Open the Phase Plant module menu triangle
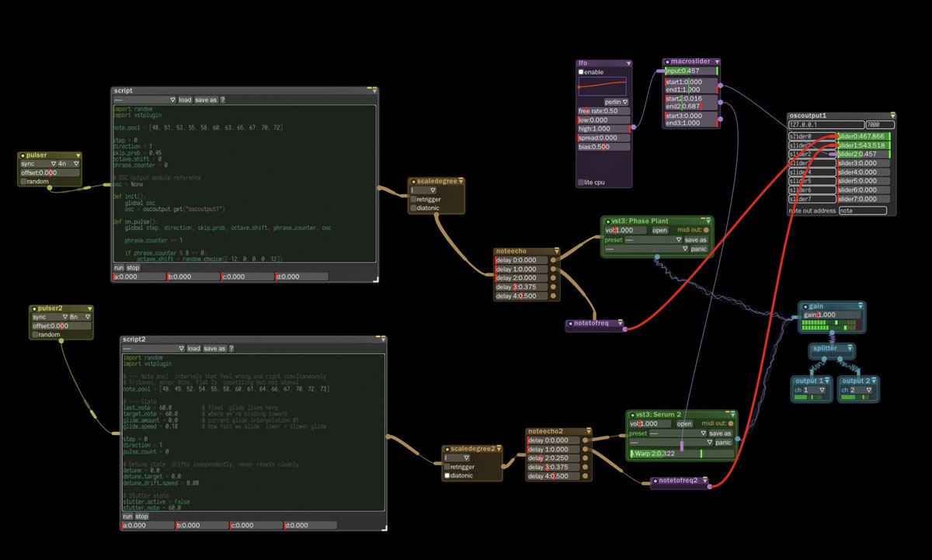 708,221
